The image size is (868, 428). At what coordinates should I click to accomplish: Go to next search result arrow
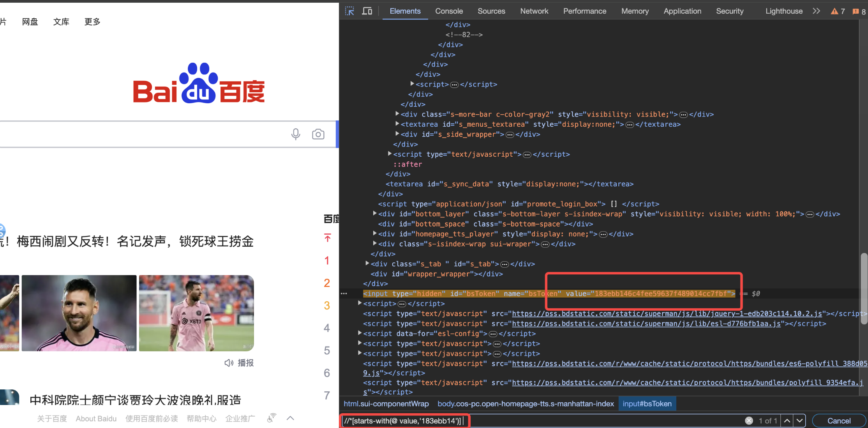[799, 421]
